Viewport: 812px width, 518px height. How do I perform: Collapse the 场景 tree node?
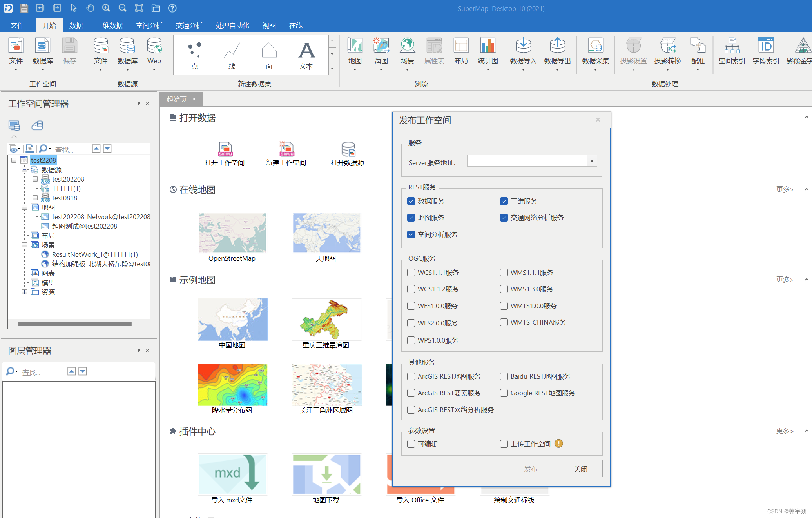click(24, 245)
